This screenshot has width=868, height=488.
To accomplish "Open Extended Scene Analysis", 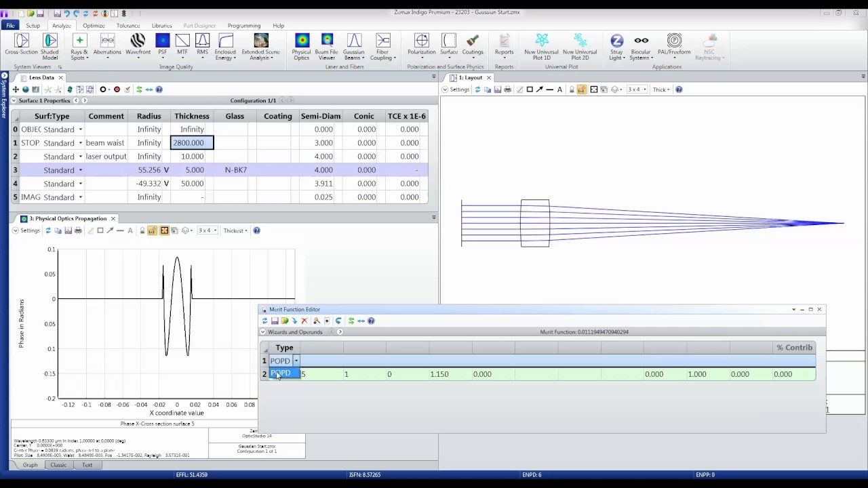I will (260, 47).
